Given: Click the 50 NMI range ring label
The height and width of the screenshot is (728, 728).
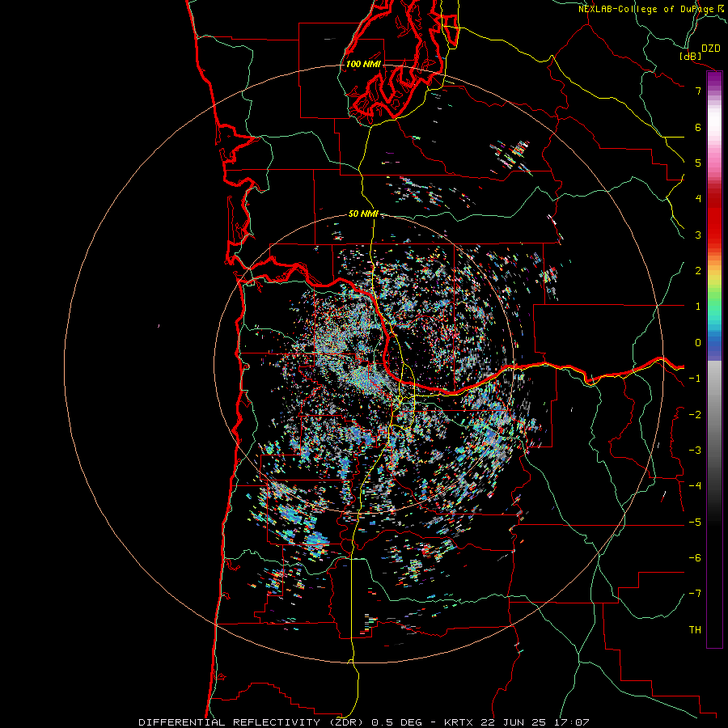Looking at the screenshot, I should click(x=363, y=214).
